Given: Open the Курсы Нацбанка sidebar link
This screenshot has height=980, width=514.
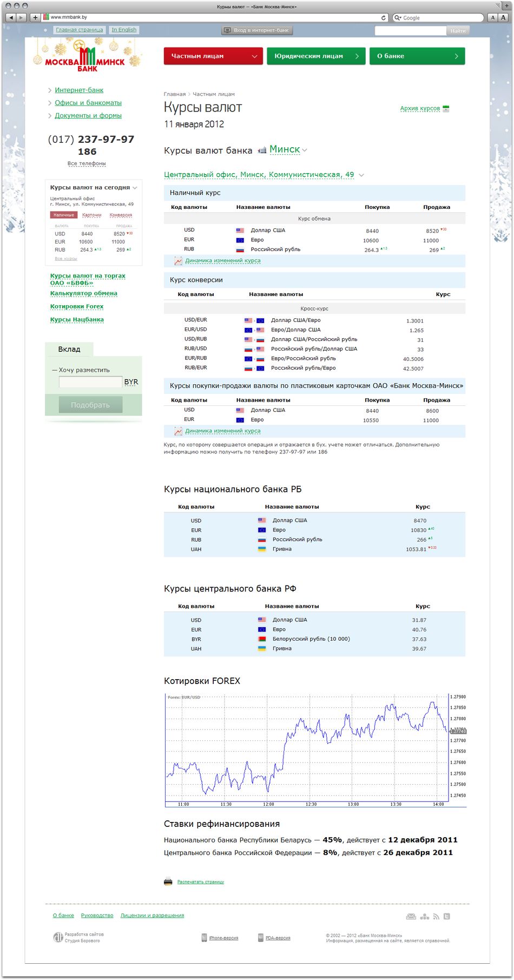Looking at the screenshot, I should pos(77,319).
